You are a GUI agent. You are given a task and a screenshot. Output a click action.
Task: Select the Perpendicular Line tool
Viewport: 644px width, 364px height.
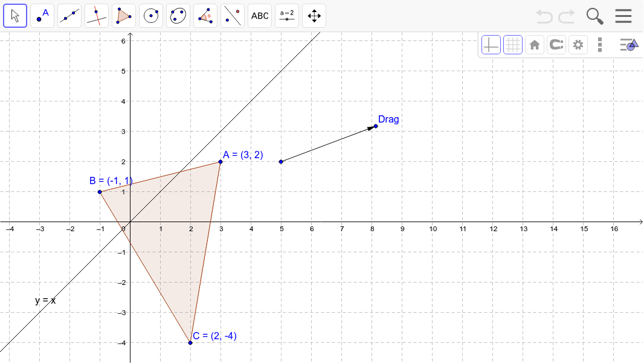click(x=96, y=16)
